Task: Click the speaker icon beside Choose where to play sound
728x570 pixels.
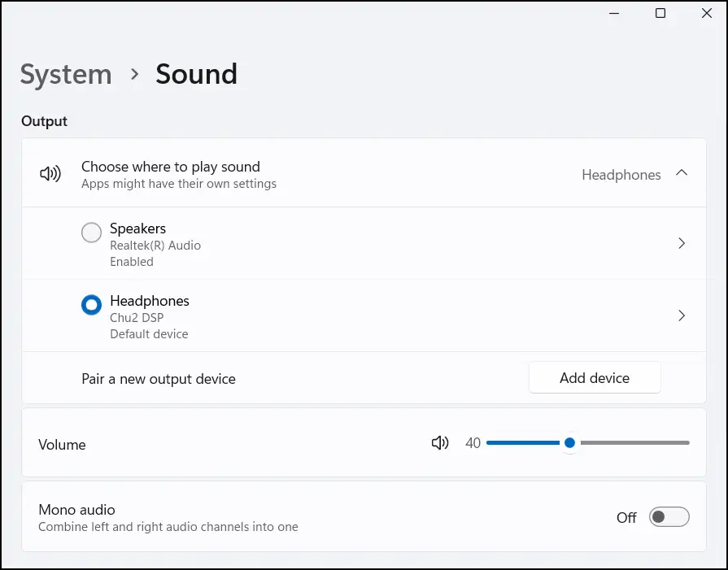Action: click(50, 173)
